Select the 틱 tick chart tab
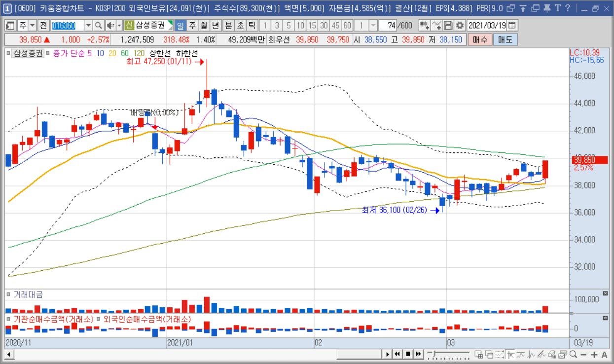This screenshot has width=614, height=364. click(x=252, y=26)
